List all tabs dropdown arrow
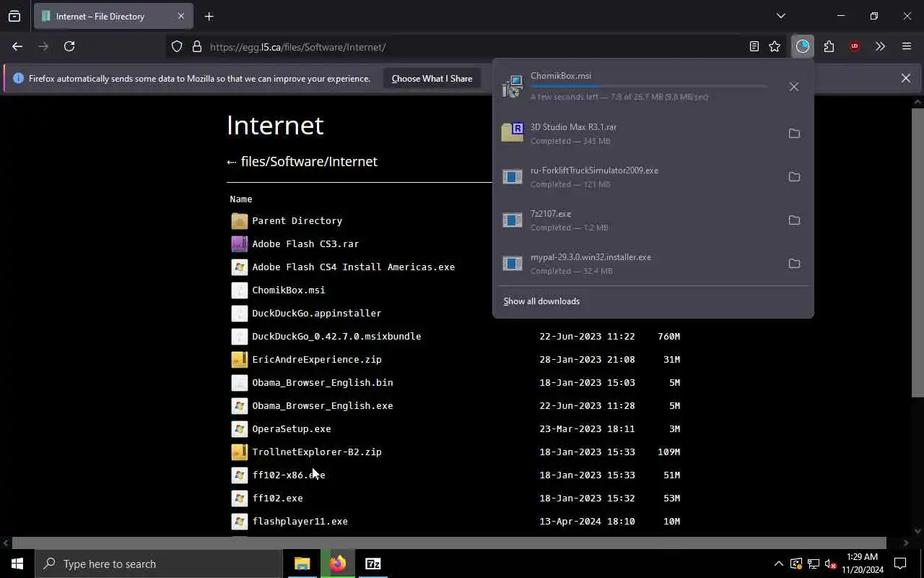 point(780,16)
